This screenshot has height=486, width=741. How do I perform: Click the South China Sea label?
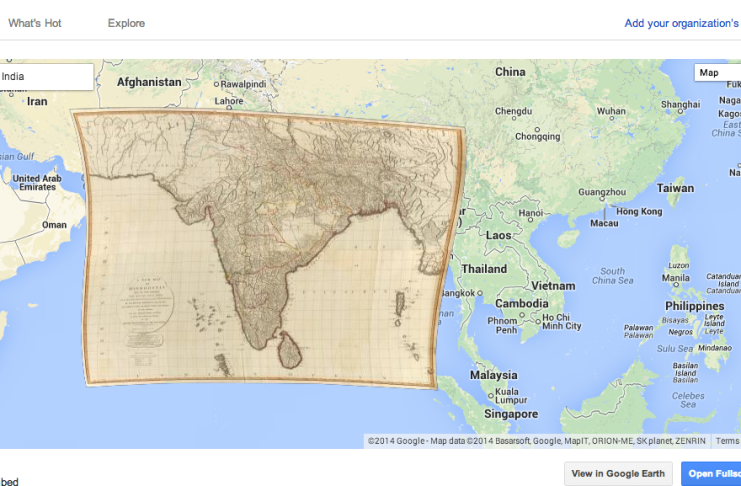(x=612, y=276)
